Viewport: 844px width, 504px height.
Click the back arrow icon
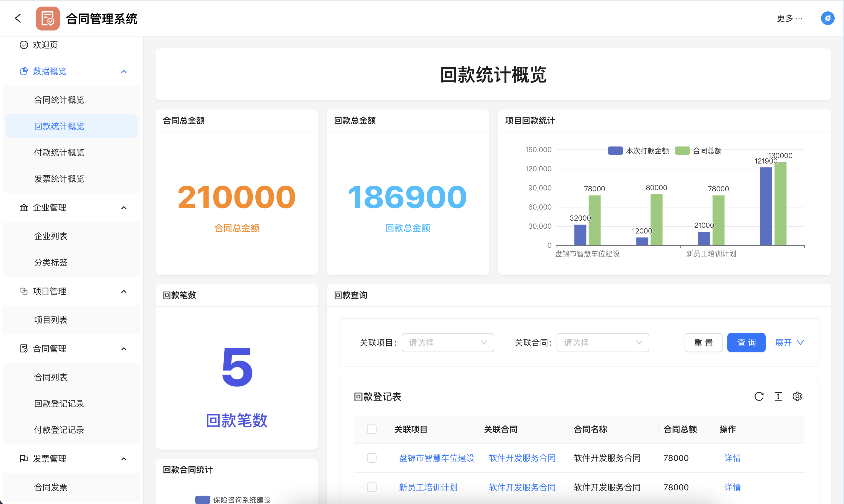pyautogui.click(x=18, y=18)
